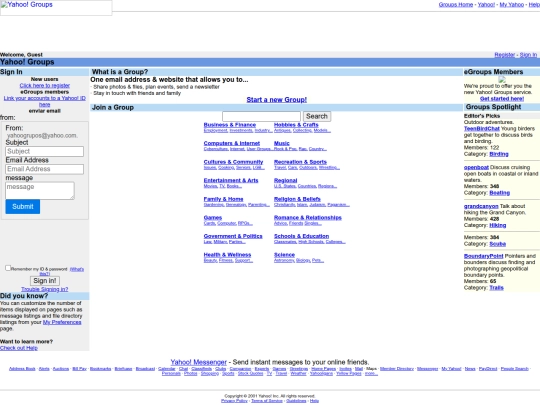Viewport: 540px width, 405px height.
Task: Open Computers & Internet category
Action: point(232,143)
